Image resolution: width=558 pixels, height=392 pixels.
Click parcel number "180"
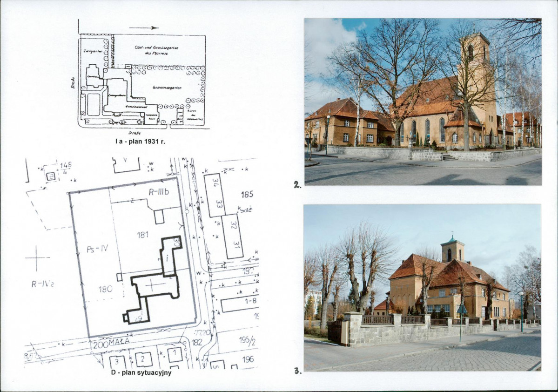[x=105, y=289]
